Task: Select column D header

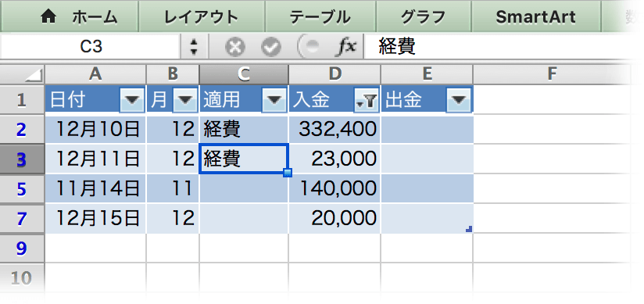Action: pos(335,74)
